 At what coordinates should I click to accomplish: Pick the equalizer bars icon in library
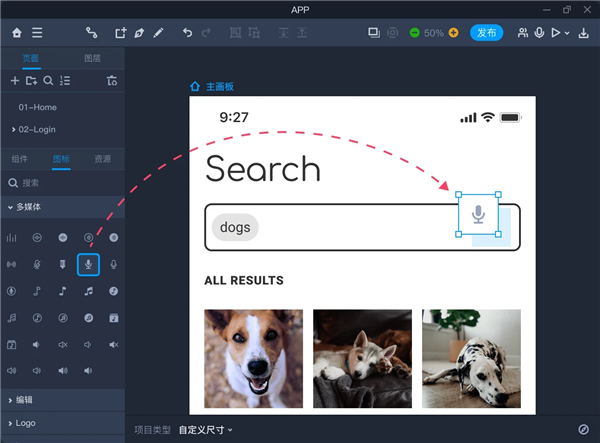point(11,238)
